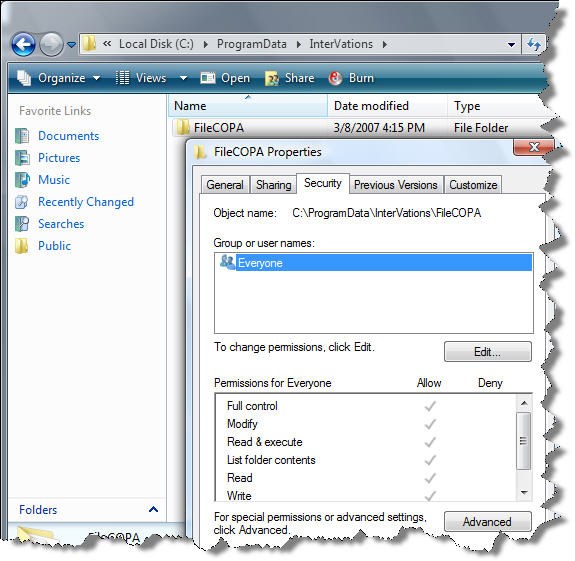Screen dimensions: 575x561
Task: Open Searches favorite link
Action: click(61, 224)
